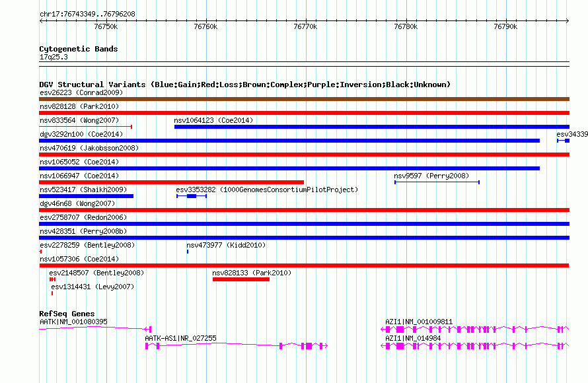This screenshot has height=383, width=588.
Task: Click the RefSeq Genes track title
Action: coord(67,314)
